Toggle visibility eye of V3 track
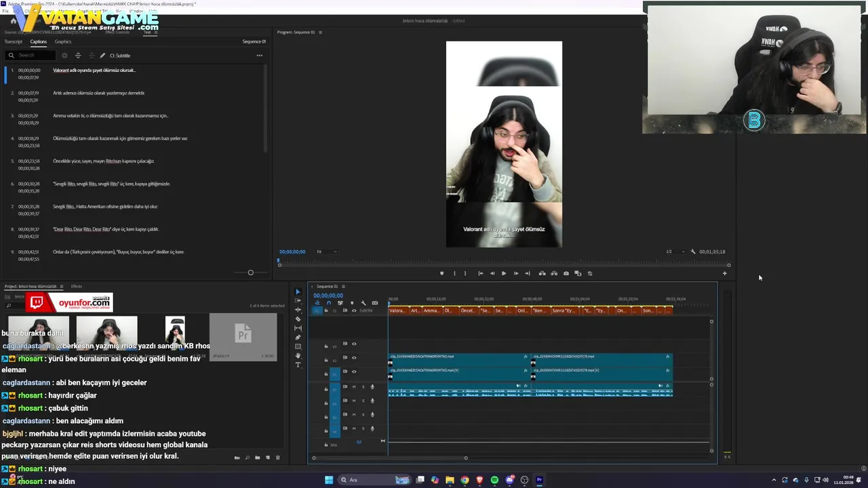This screenshot has width=868, height=488. coord(353,344)
